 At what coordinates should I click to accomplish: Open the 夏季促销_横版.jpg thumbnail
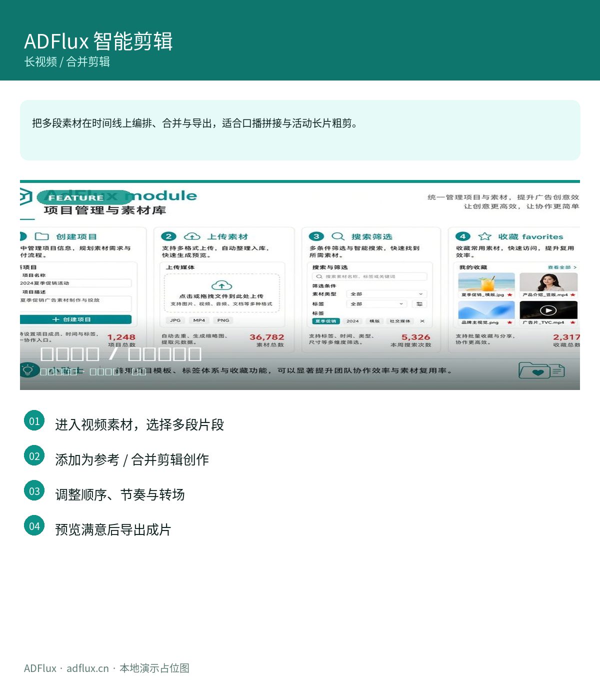486,282
